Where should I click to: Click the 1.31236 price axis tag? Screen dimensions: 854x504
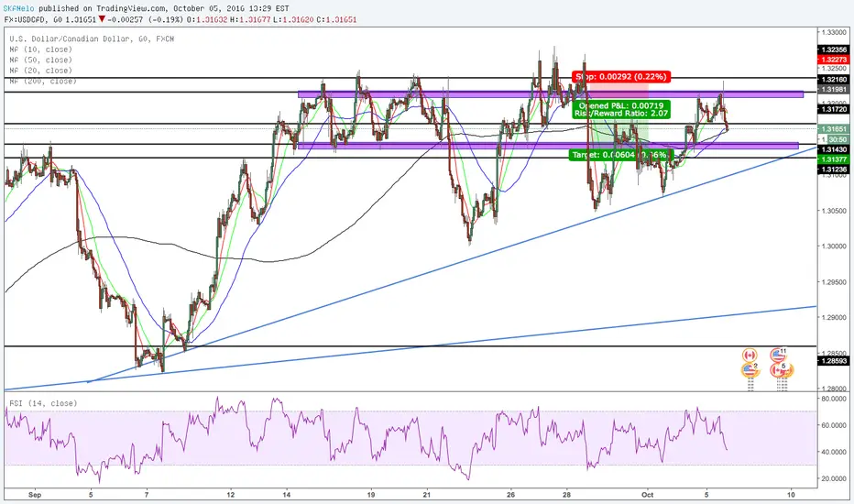(x=834, y=170)
